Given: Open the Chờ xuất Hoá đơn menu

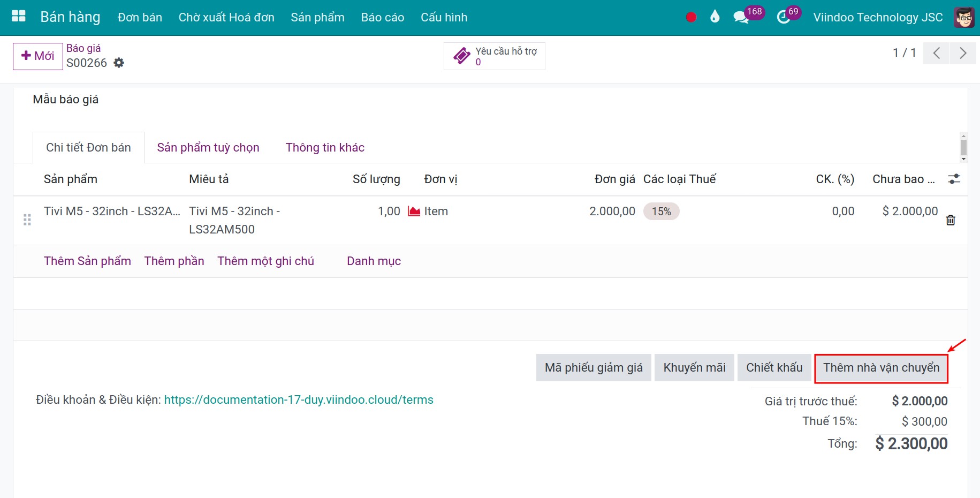Looking at the screenshot, I should [226, 17].
